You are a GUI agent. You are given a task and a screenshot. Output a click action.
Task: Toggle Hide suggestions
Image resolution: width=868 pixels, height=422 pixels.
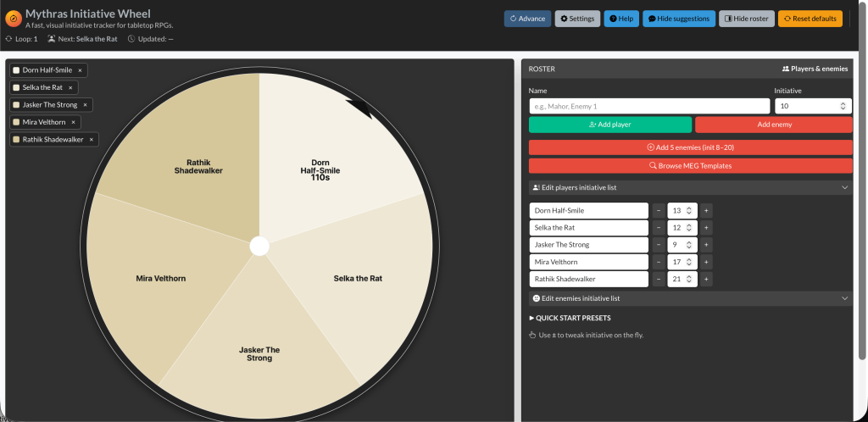pos(678,19)
